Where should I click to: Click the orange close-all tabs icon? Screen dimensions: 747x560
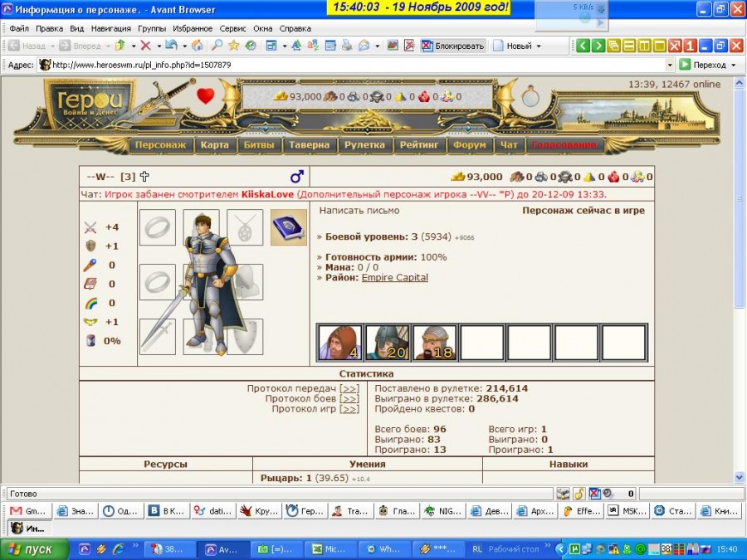point(675,46)
